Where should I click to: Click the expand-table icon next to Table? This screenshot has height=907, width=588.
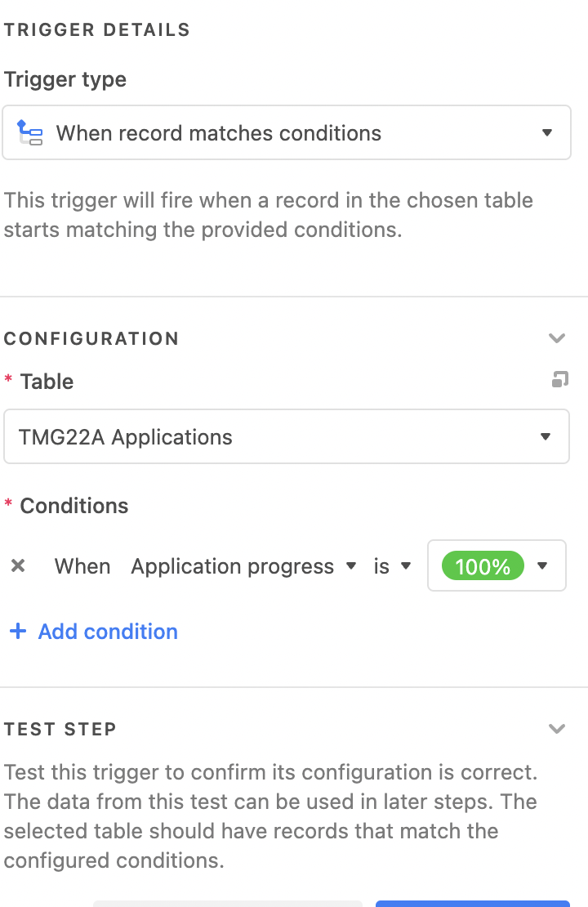click(x=559, y=379)
